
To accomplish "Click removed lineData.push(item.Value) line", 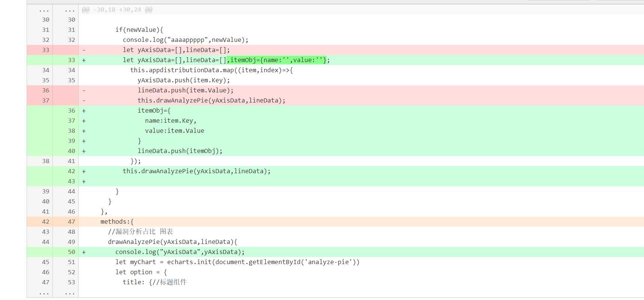I will pos(186,90).
